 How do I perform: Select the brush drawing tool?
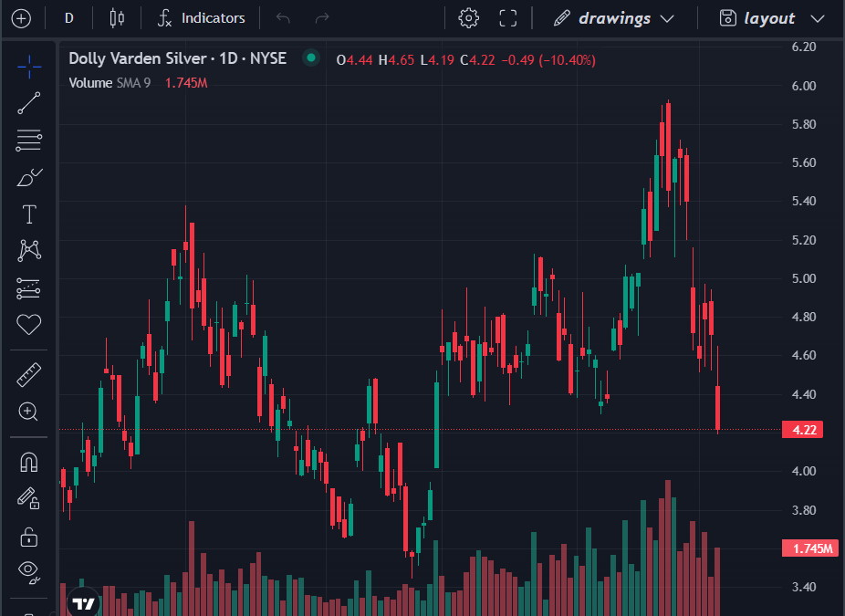click(x=29, y=177)
